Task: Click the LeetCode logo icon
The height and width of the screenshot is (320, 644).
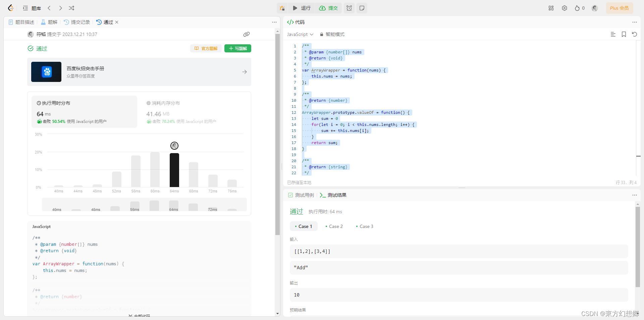Action: (x=11, y=8)
